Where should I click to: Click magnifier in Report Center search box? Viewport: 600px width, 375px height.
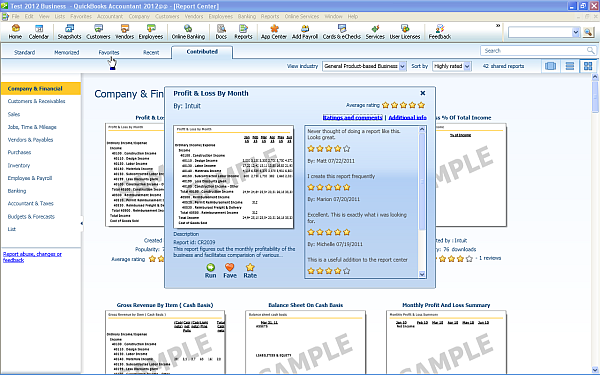click(590, 51)
